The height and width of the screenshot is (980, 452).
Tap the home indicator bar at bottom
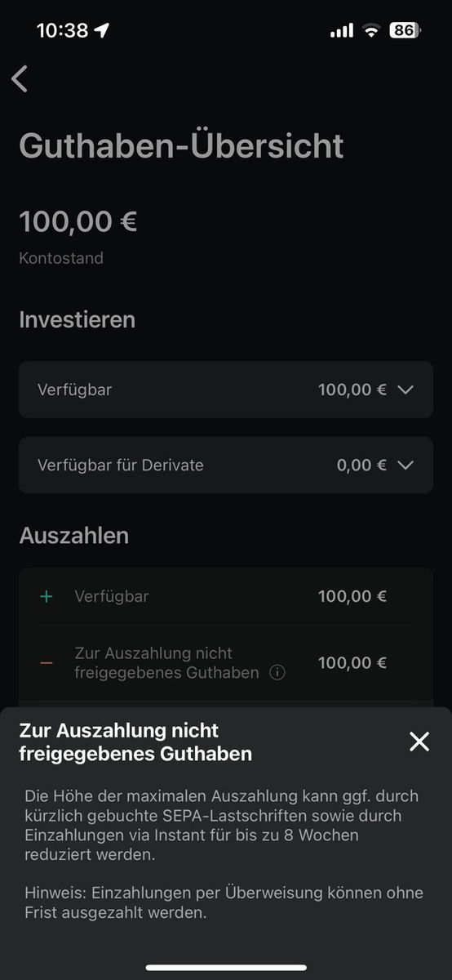coord(226,968)
